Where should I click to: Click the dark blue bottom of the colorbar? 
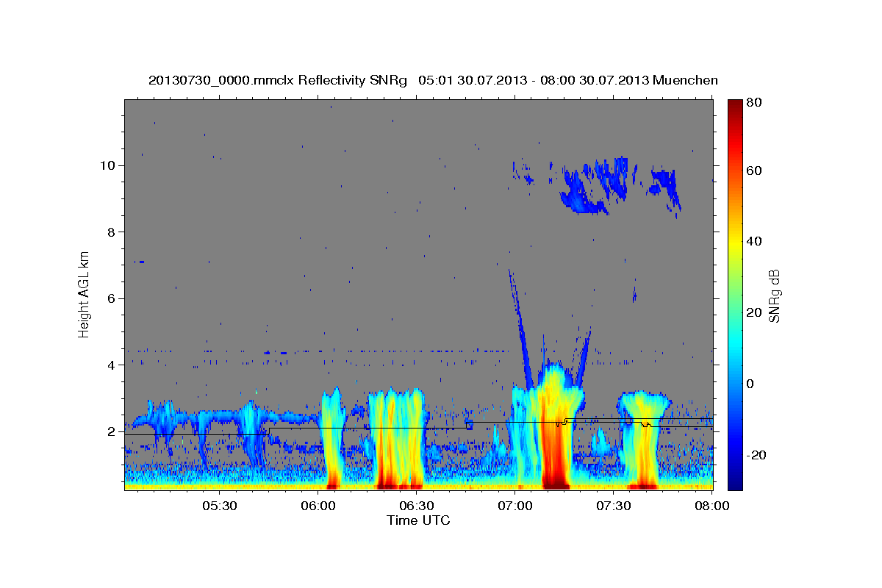click(x=734, y=481)
